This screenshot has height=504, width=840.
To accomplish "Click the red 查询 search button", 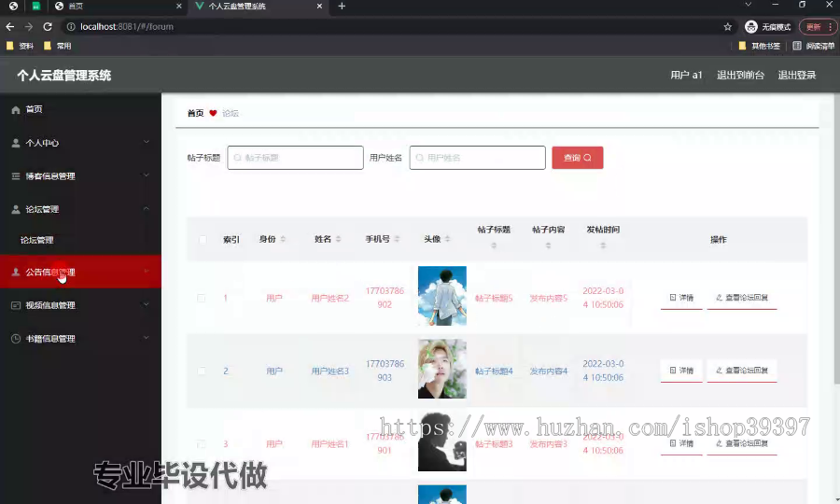I will coord(578,158).
